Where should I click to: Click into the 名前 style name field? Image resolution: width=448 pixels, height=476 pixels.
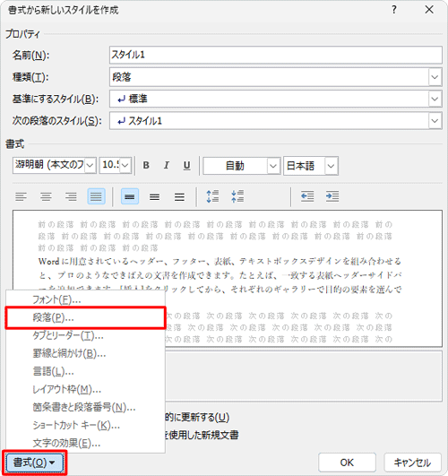pos(276,55)
